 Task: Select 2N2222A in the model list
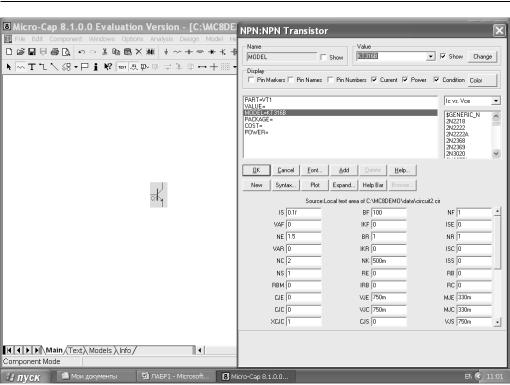point(457,134)
